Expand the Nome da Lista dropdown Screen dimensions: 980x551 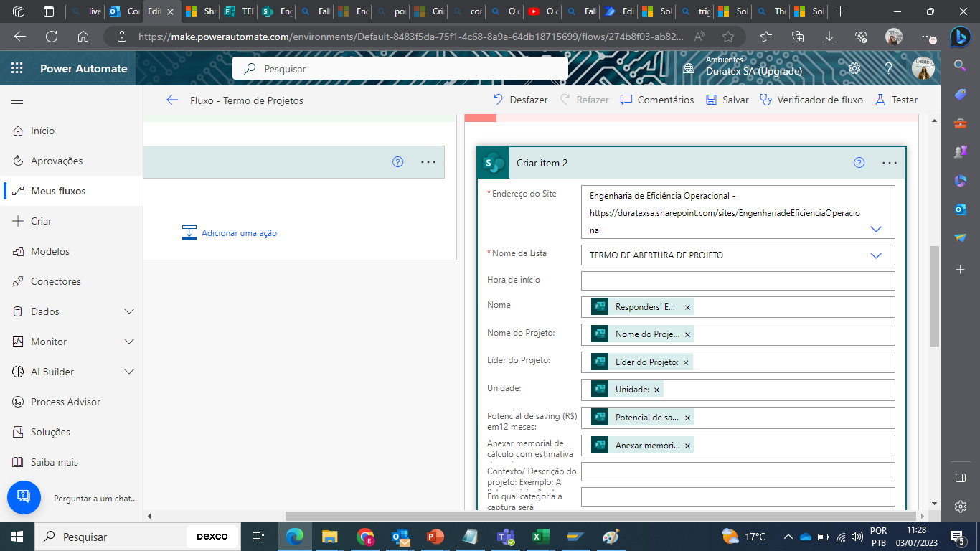[875, 255]
